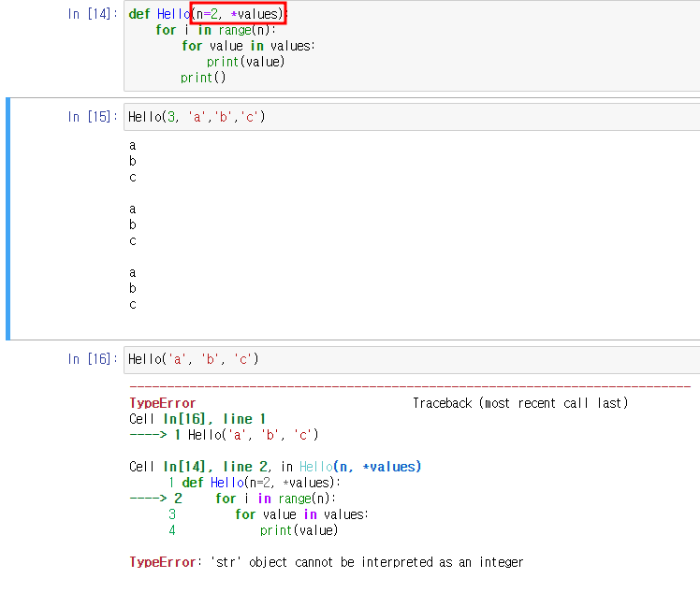Click the last 'c' output of cell 15

click(x=133, y=305)
